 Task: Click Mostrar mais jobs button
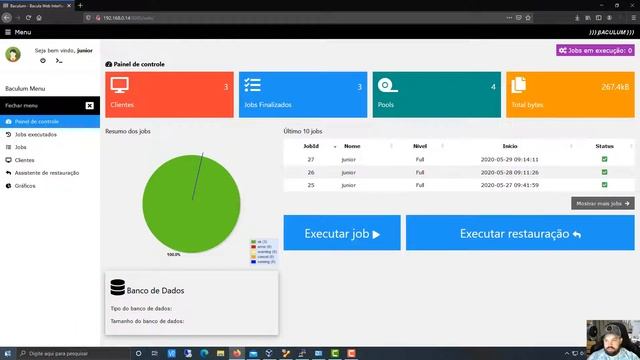(x=602, y=203)
